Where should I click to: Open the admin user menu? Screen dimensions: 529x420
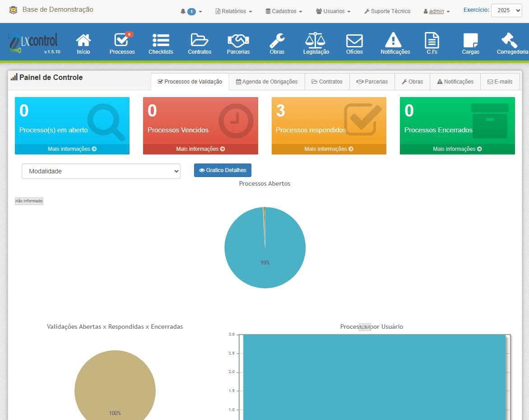pyautogui.click(x=436, y=11)
